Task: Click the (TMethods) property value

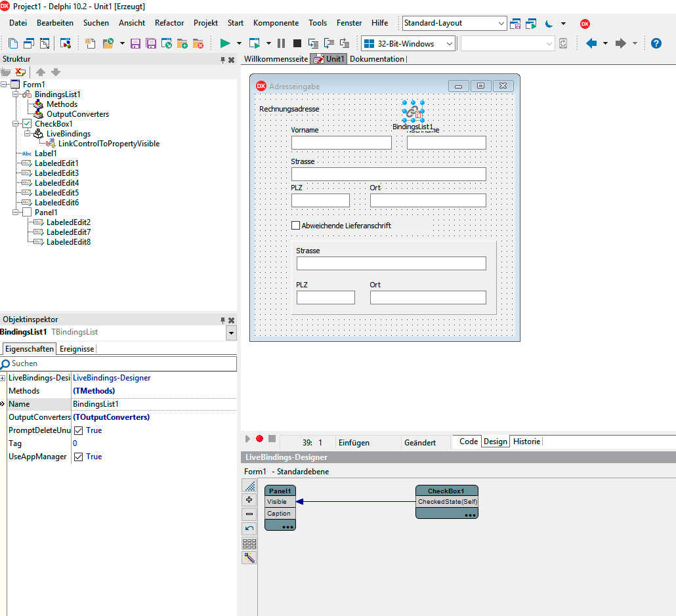Action: tap(94, 391)
